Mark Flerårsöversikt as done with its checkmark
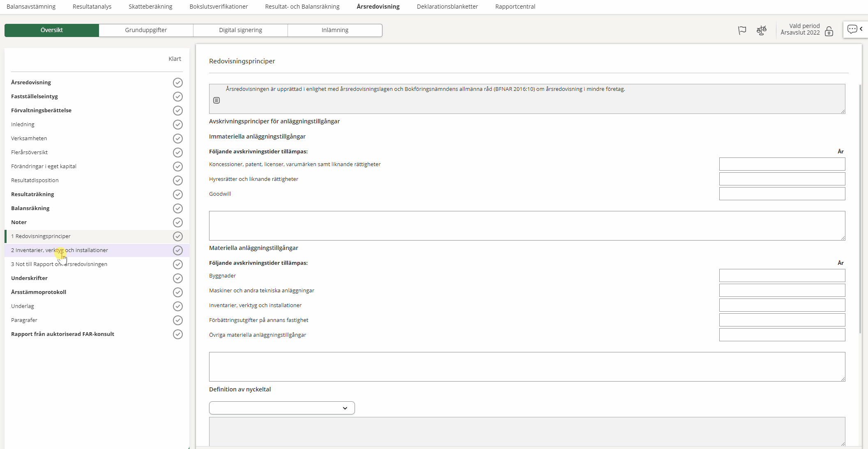 click(x=177, y=153)
